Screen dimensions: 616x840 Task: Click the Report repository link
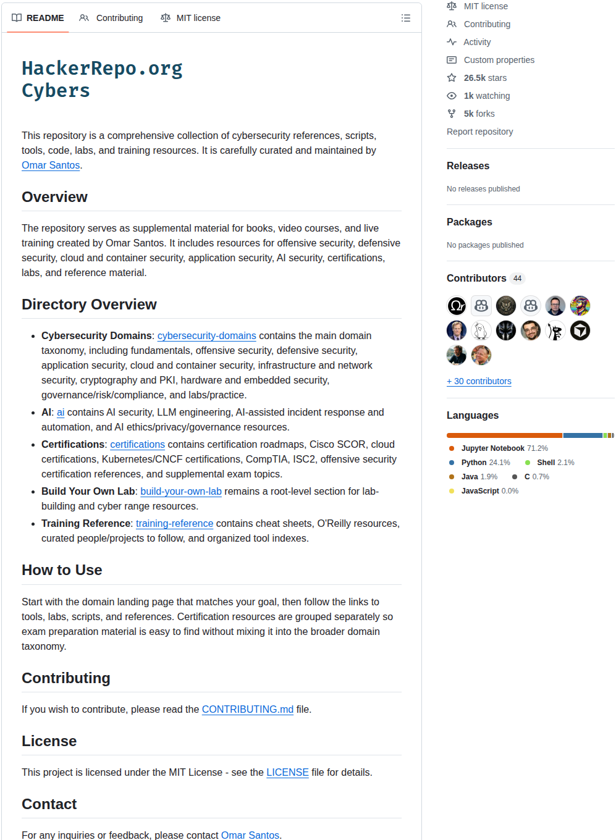click(x=480, y=132)
